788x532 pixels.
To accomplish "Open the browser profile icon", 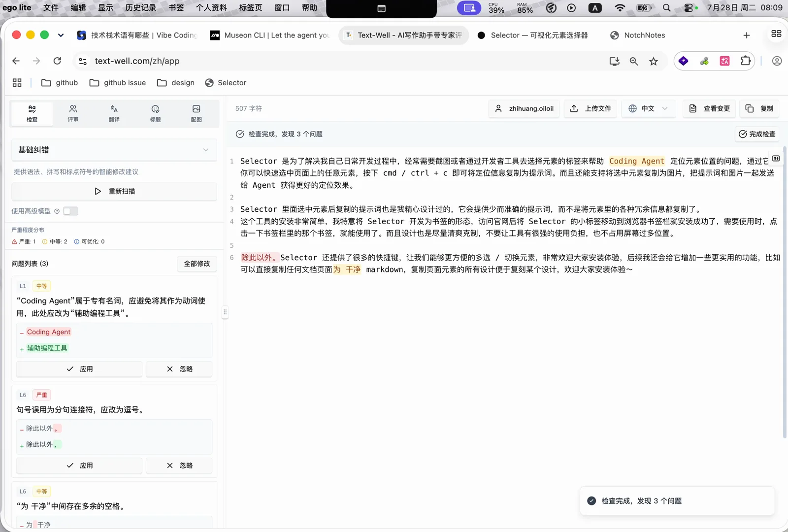I will pos(777,61).
